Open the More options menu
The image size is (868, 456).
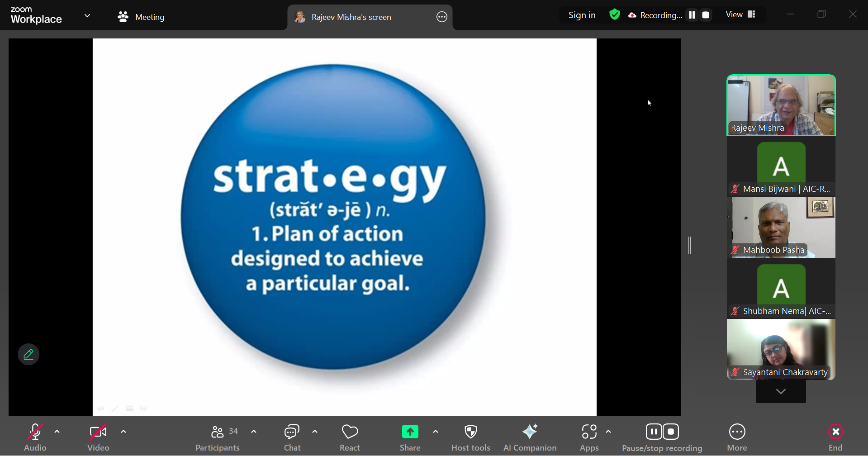737,437
